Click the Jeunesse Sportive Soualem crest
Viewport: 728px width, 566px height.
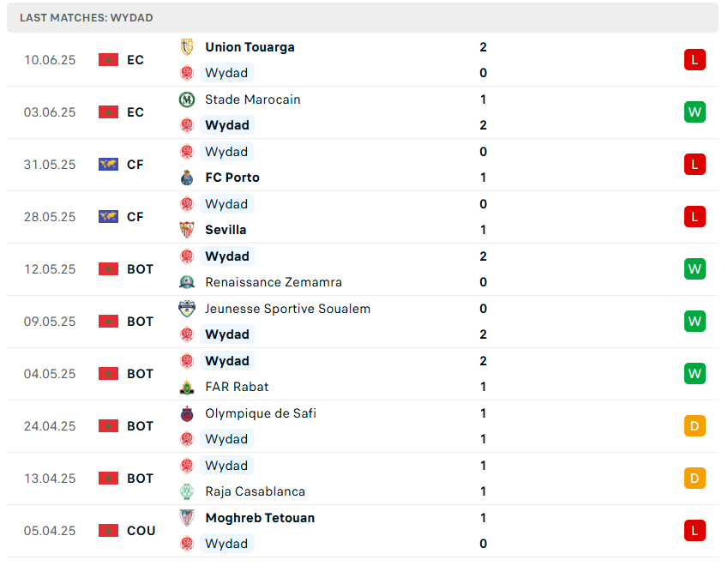(187, 309)
